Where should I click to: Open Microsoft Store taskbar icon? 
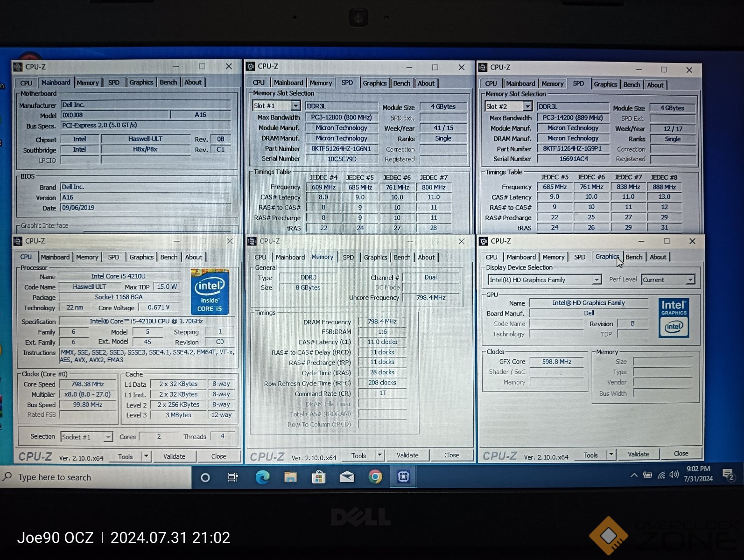click(319, 477)
